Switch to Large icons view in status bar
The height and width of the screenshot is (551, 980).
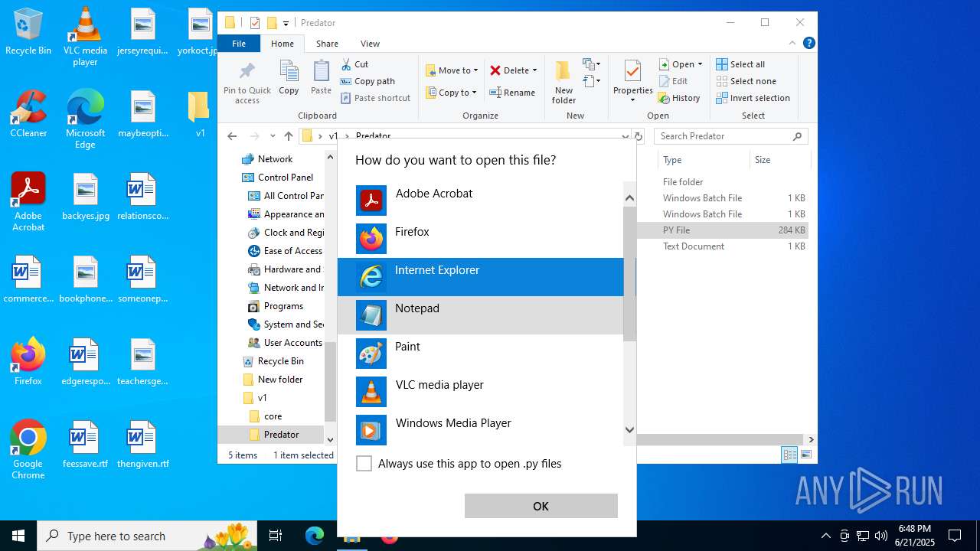(x=805, y=455)
